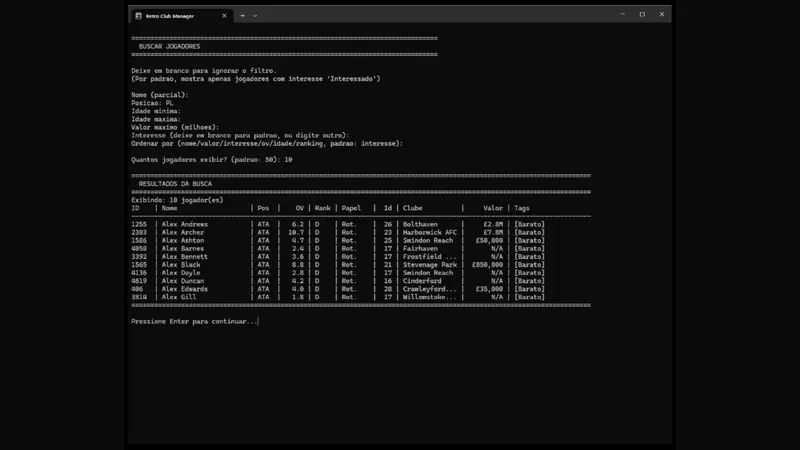Click the Valor column header
Screen dimensions: 800x450
[x=493, y=208]
